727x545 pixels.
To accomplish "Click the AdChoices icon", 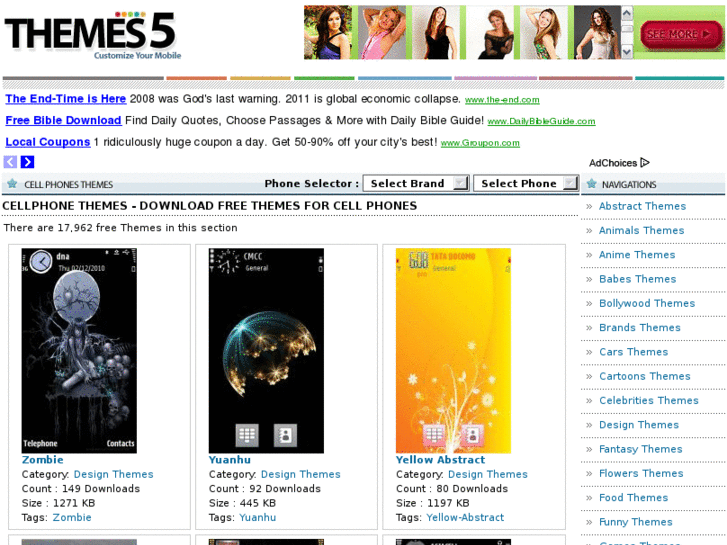I will click(645, 163).
